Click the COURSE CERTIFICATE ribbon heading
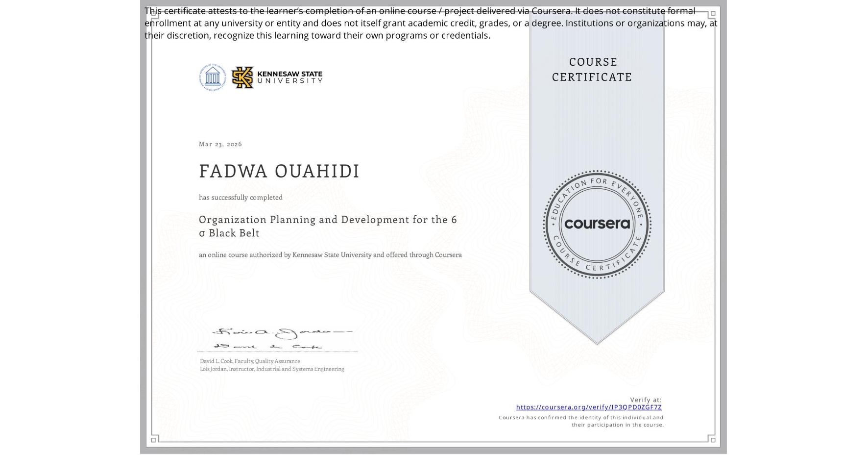The width and height of the screenshot is (868, 455). click(592, 69)
